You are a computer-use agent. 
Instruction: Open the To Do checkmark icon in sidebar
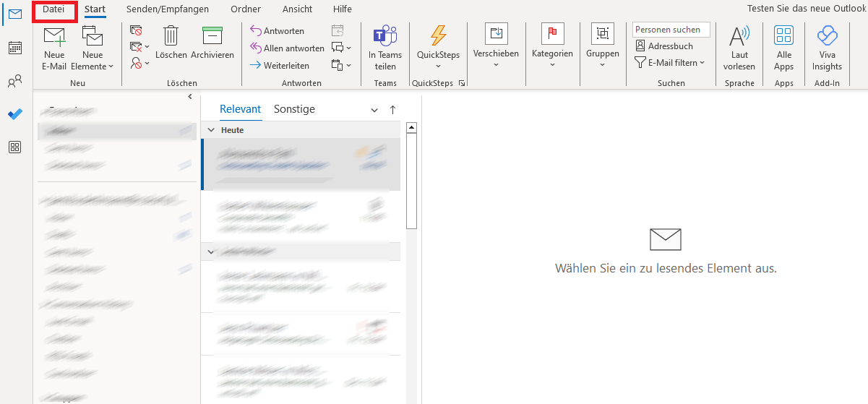point(14,114)
